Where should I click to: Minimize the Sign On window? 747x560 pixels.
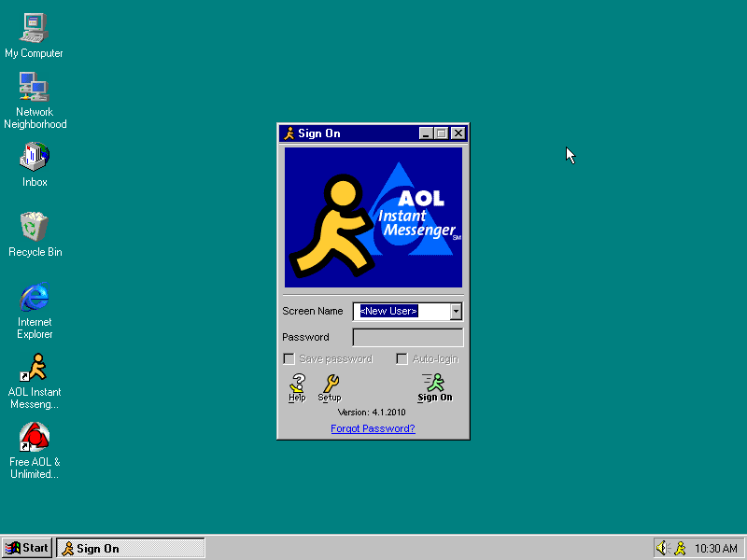(x=426, y=133)
